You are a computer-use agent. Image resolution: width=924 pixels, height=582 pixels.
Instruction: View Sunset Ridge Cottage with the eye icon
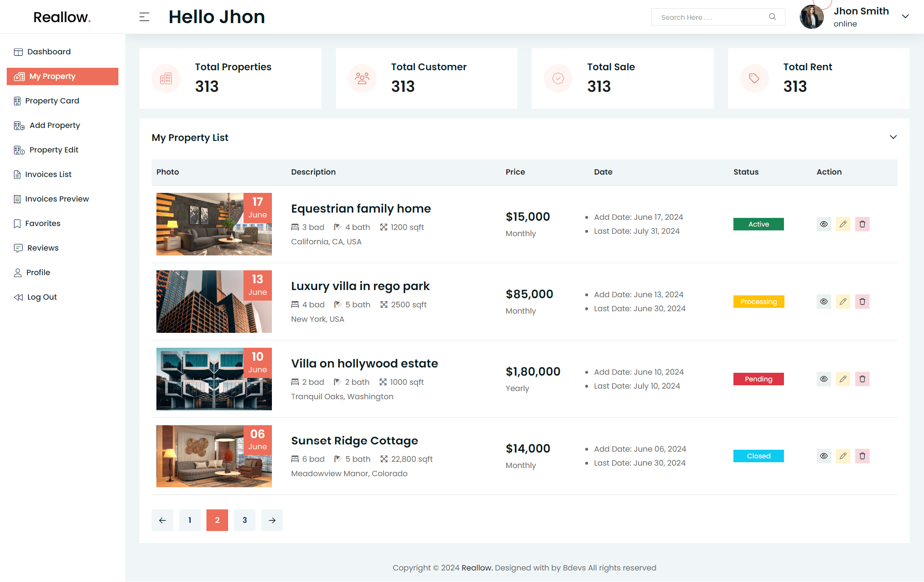point(823,456)
